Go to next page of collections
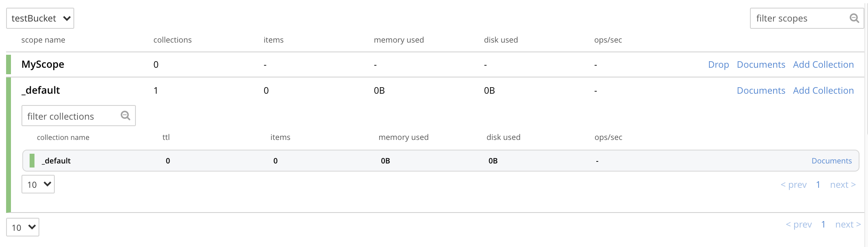This screenshot has width=868, height=247. [x=843, y=185]
